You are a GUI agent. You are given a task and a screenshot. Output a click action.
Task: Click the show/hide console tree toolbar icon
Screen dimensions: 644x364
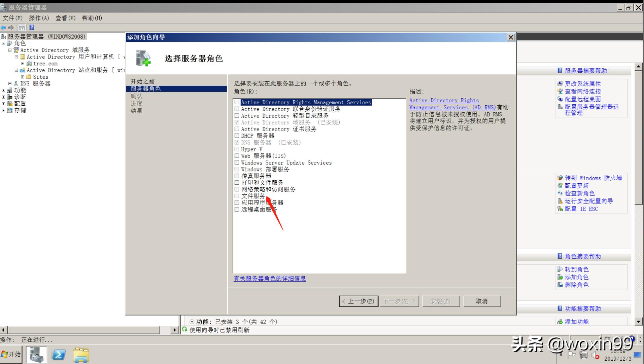[22, 27]
